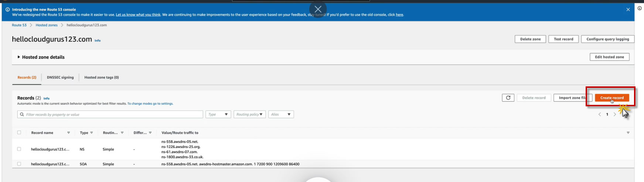644x182 pixels.
Task: Click Simple routing policy in the NS row
Action: (x=108, y=150)
